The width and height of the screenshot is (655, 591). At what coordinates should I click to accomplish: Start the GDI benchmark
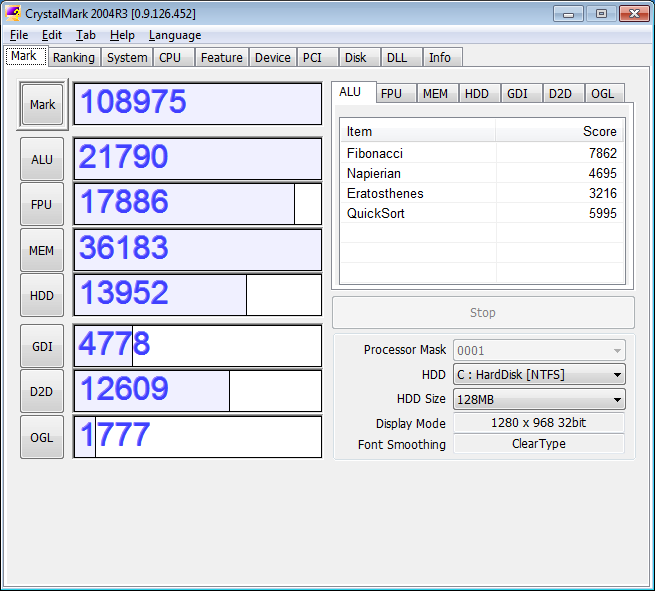42,346
